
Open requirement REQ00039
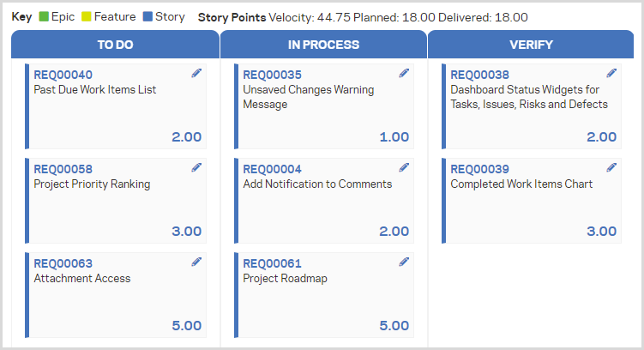point(479,169)
